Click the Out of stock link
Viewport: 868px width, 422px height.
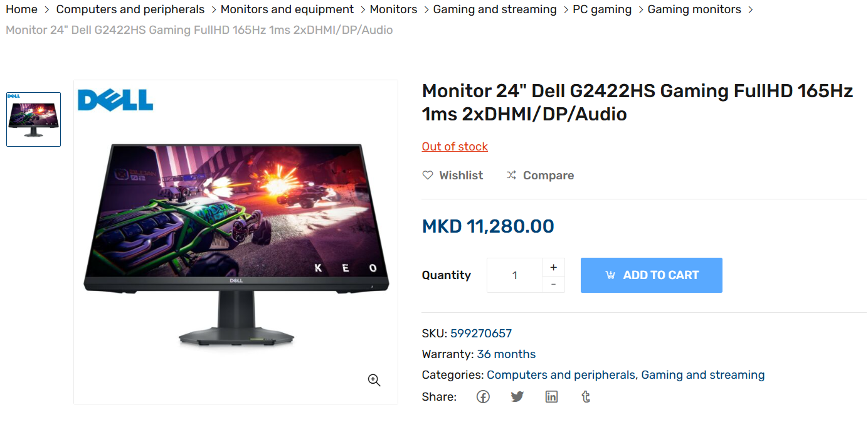pos(455,147)
